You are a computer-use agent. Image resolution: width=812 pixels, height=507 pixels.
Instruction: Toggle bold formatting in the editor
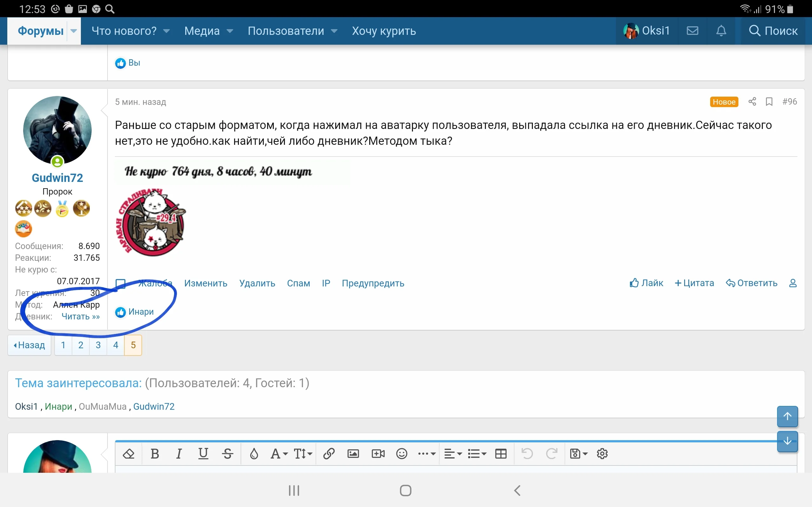point(154,454)
